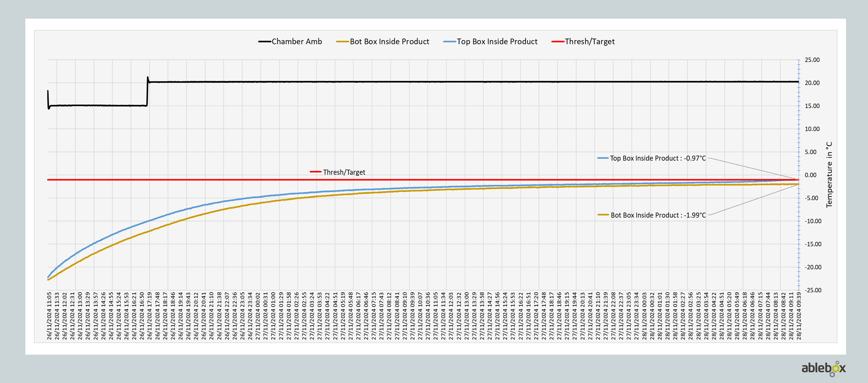This screenshot has height=383, width=868.
Task: Click the red Thresh/Target legend marker
Action: [x=557, y=42]
